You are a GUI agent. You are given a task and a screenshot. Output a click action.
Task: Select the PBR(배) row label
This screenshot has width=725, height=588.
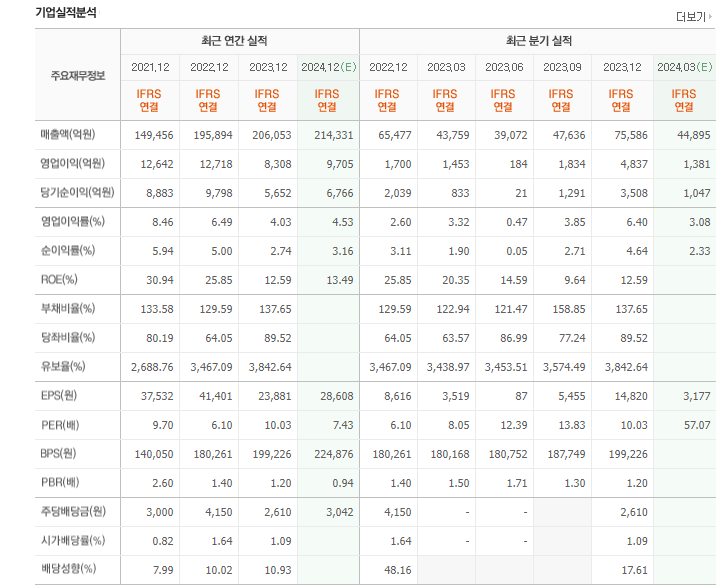point(60,483)
